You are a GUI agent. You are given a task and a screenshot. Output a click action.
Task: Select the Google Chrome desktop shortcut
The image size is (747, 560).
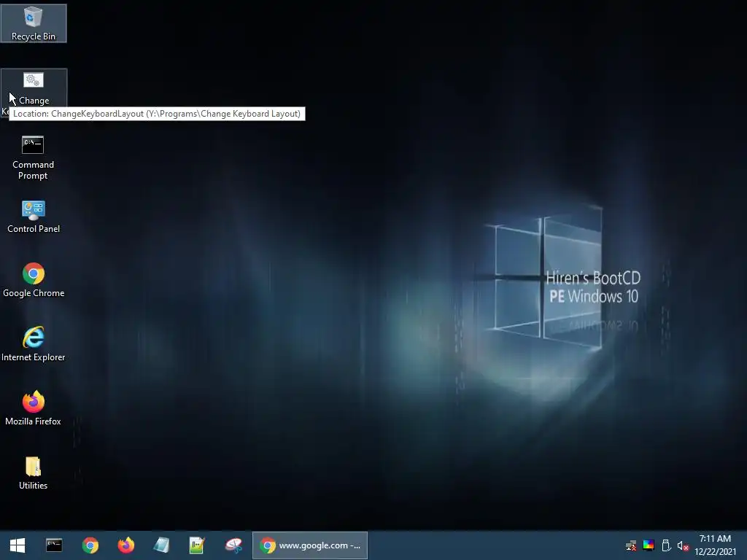[x=34, y=281]
